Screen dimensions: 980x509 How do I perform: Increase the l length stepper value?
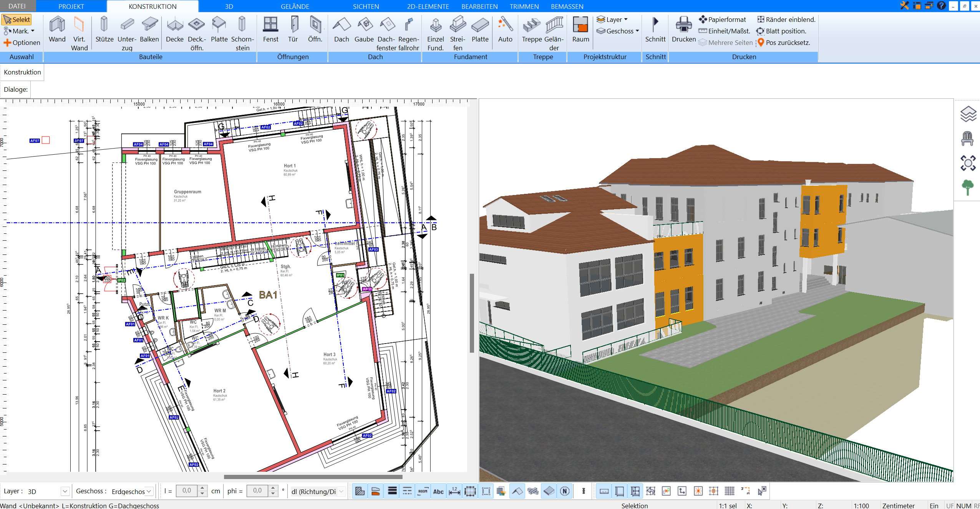coord(202,488)
